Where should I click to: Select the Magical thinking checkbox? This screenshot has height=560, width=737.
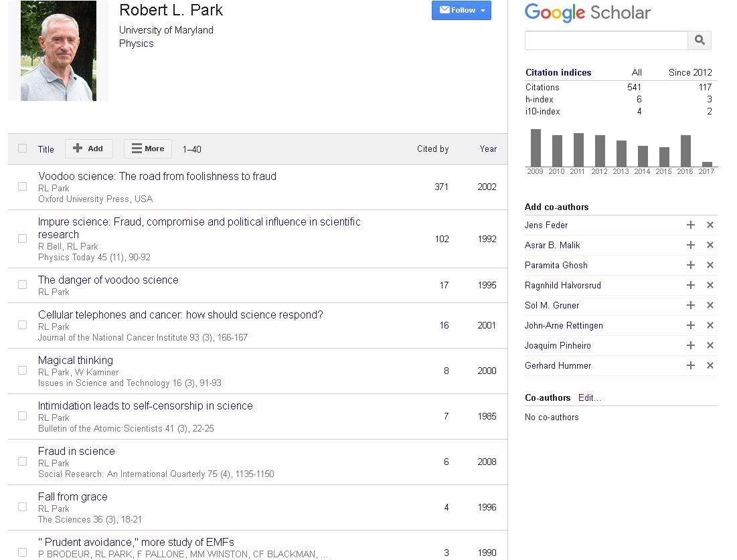22,371
